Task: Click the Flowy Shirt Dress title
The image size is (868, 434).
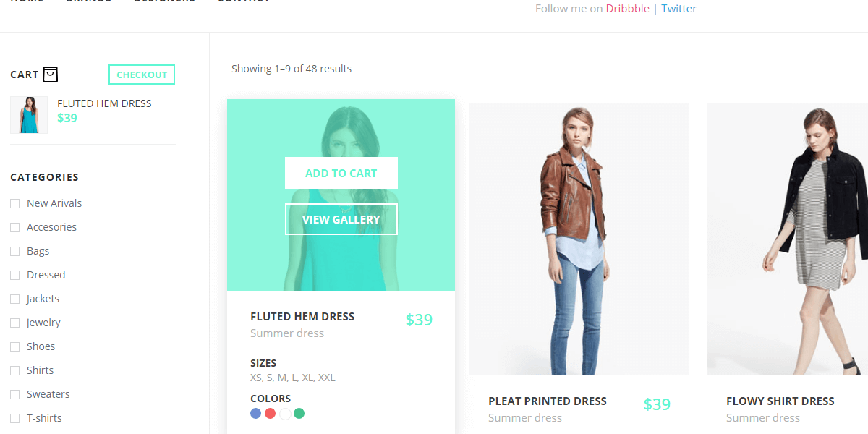Action: 780,401
